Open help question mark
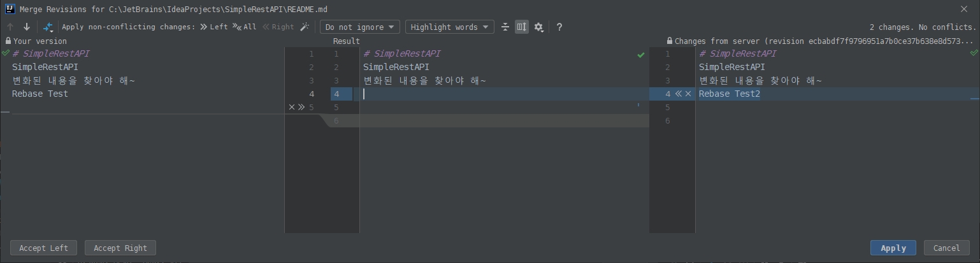The height and width of the screenshot is (263, 980). pos(559,27)
